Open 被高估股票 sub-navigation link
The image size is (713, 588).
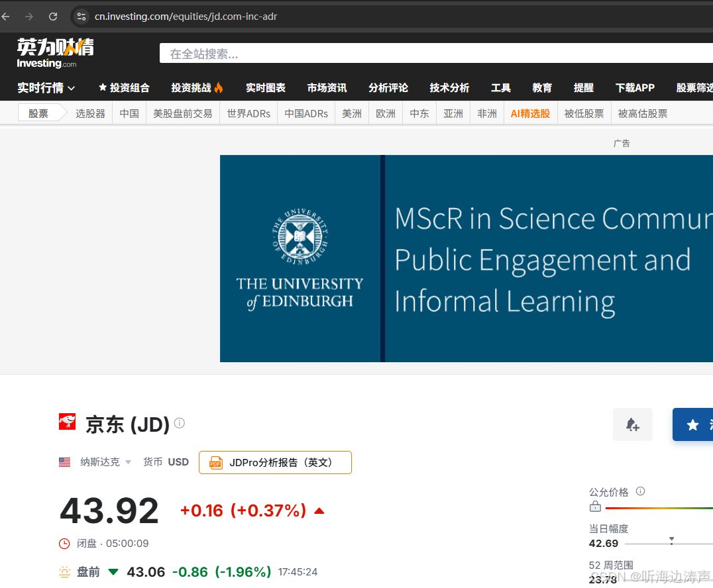(x=643, y=114)
